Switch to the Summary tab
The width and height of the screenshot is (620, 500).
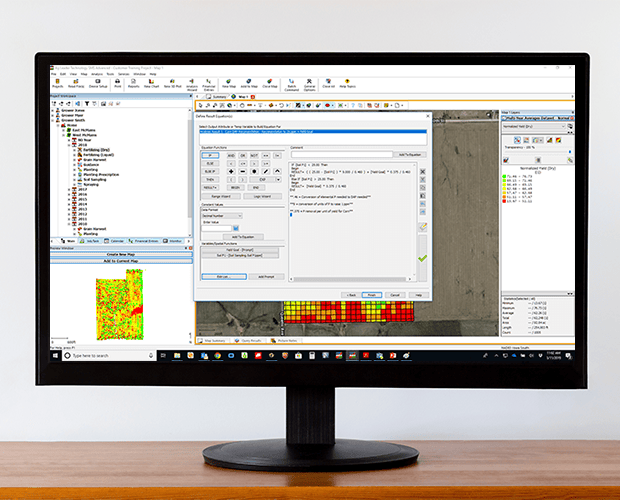[218, 95]
